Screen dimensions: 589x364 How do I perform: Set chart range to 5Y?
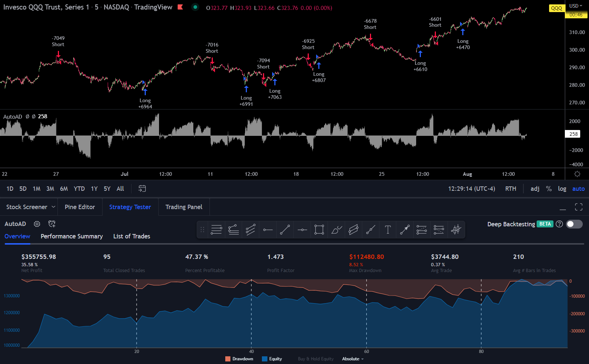click(x=107, y=189)
